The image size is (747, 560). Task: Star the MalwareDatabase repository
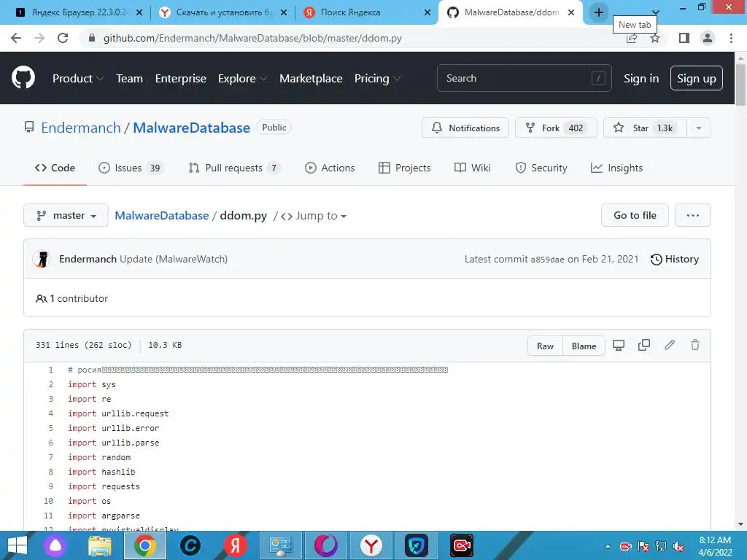pyautogui.click(x=645, y=128)
